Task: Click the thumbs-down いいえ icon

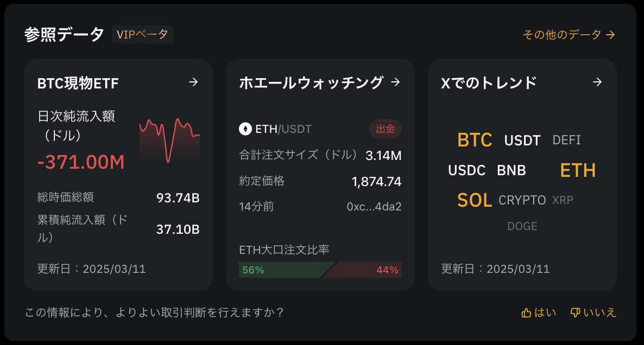Action: pyautogui.click(x=575, y=313)
